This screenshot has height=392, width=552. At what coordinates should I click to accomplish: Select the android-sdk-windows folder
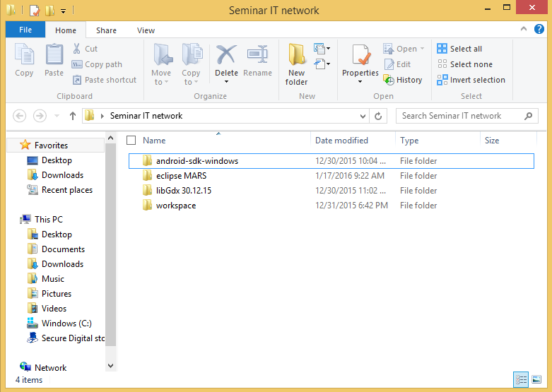coord(331,161)
